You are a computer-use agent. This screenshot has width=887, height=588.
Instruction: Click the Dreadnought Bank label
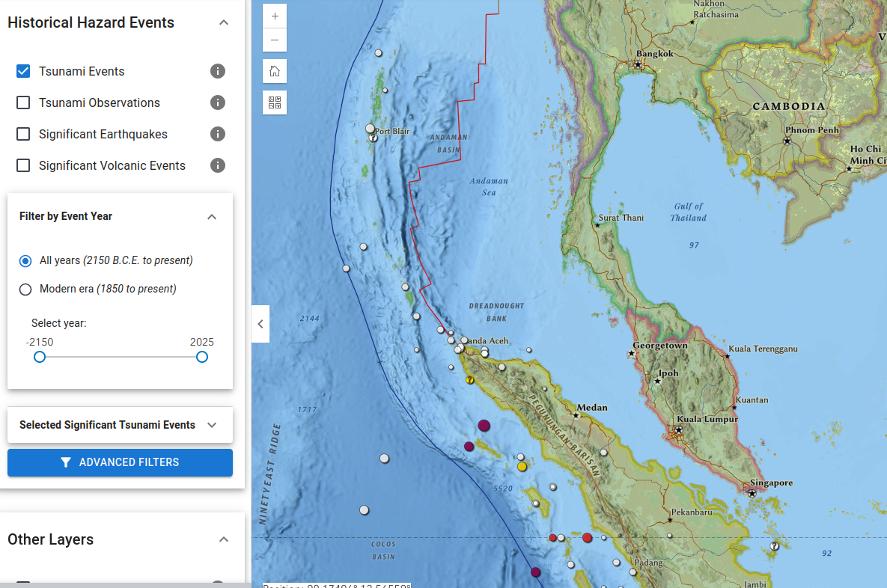497,312
